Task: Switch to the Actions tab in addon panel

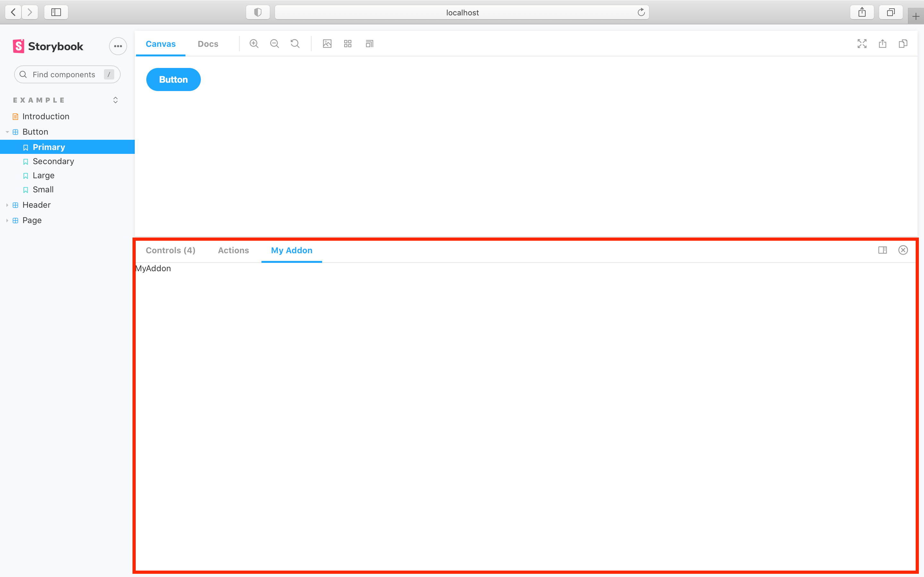Action: pyautogui.click(x=233, y=250)
